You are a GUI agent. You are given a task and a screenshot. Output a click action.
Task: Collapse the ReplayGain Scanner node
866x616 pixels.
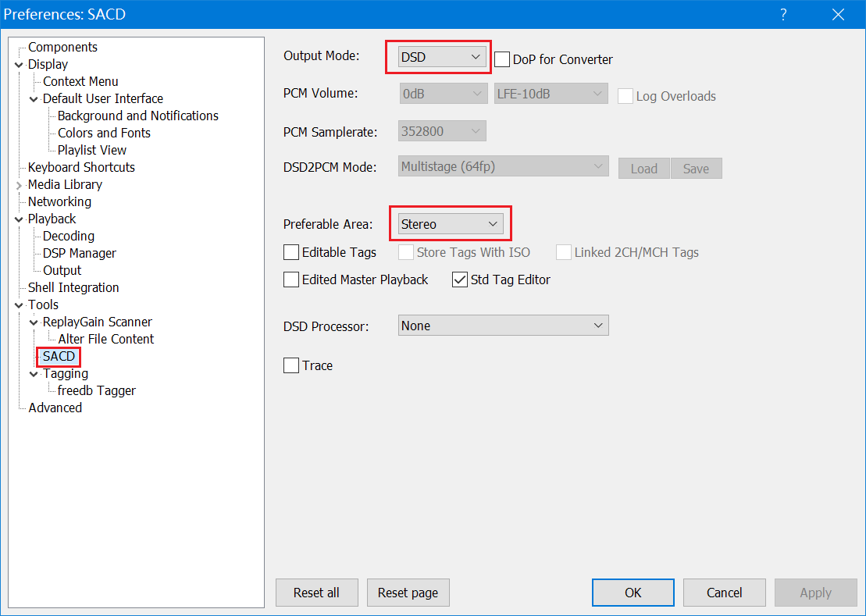tap(34, 322)
